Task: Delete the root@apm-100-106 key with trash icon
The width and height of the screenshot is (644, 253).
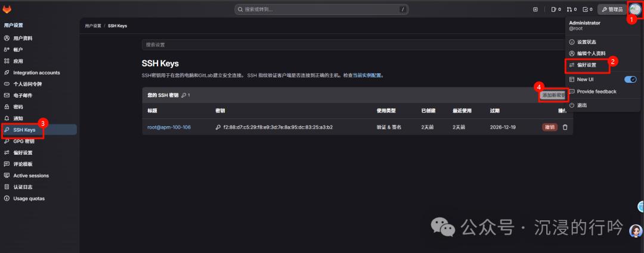Action: pos(565,127)
